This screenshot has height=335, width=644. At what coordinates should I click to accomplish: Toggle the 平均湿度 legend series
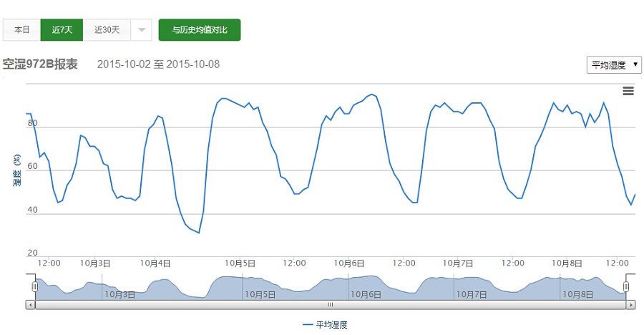tap(324, 324)
